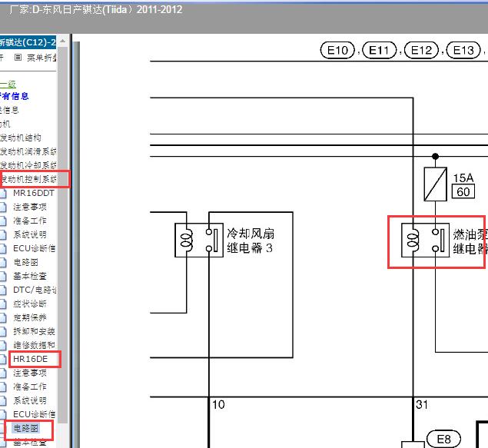Click page icon beside DTC/电路诊断
The image size is (488, 448).
point(3,290)
